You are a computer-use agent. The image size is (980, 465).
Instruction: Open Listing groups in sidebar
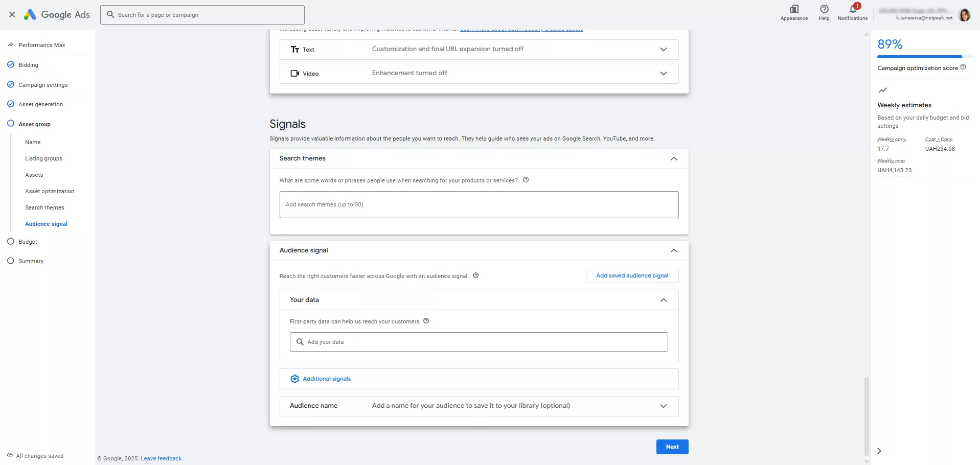(43, 158)
